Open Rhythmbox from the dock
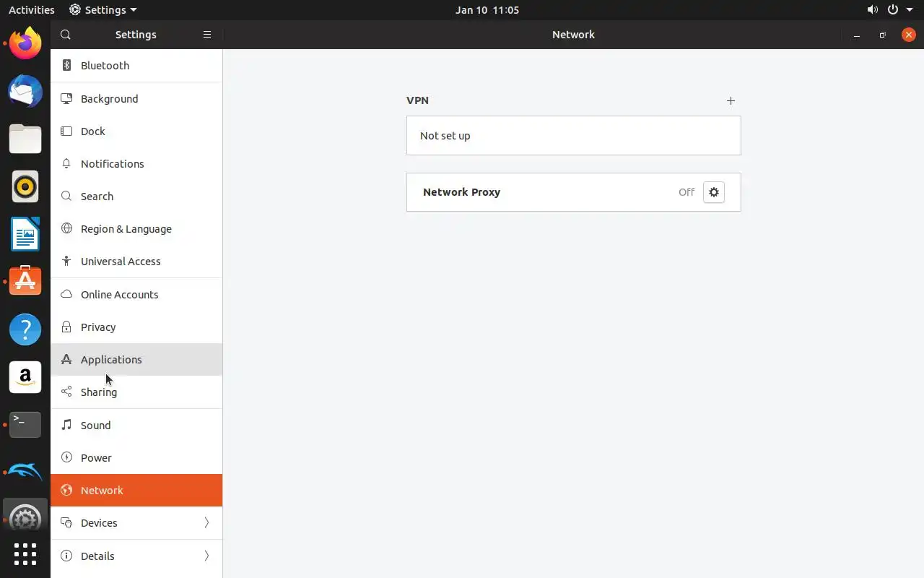This screenshot has height=578, width=924. (25, 186)
